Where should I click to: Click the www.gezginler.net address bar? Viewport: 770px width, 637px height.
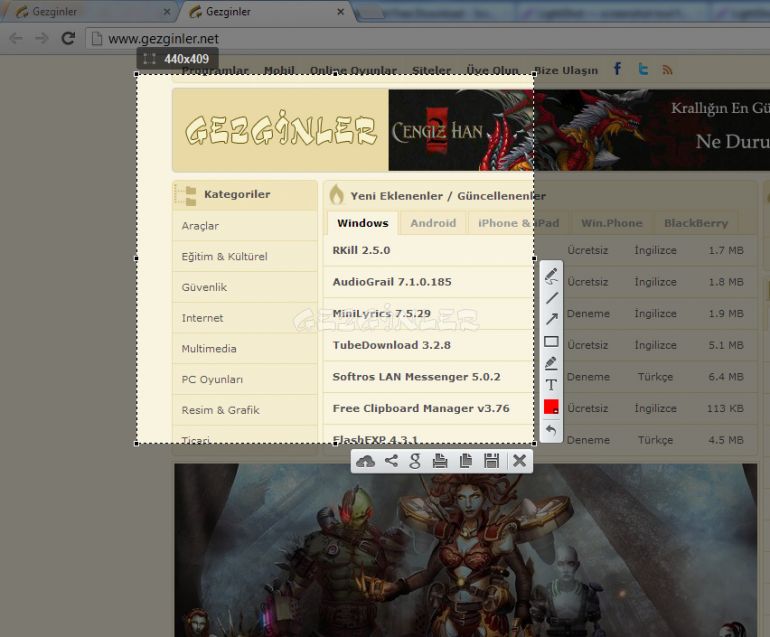point(427,38)
